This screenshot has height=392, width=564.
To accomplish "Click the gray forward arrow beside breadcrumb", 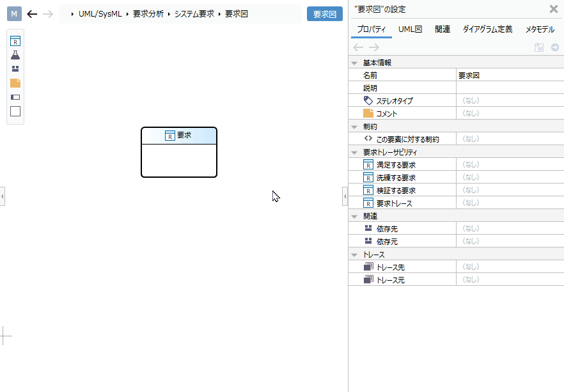I will (47, 14).
